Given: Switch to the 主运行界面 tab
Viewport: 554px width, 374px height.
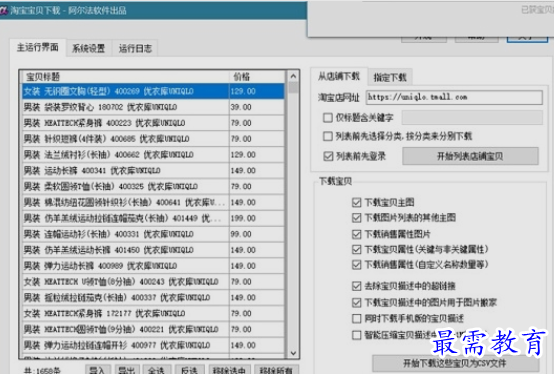Looking at the screenshot, I should tap(38, 47).
